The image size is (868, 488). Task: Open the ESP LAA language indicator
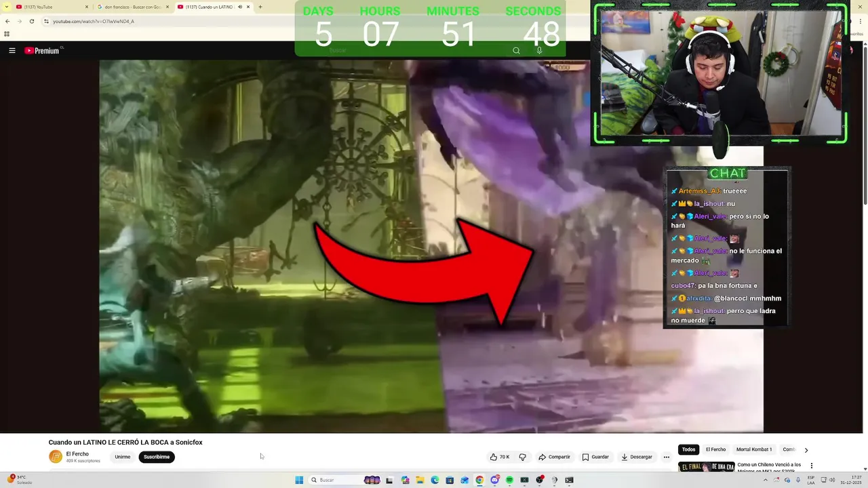click(x=811, y=480)
